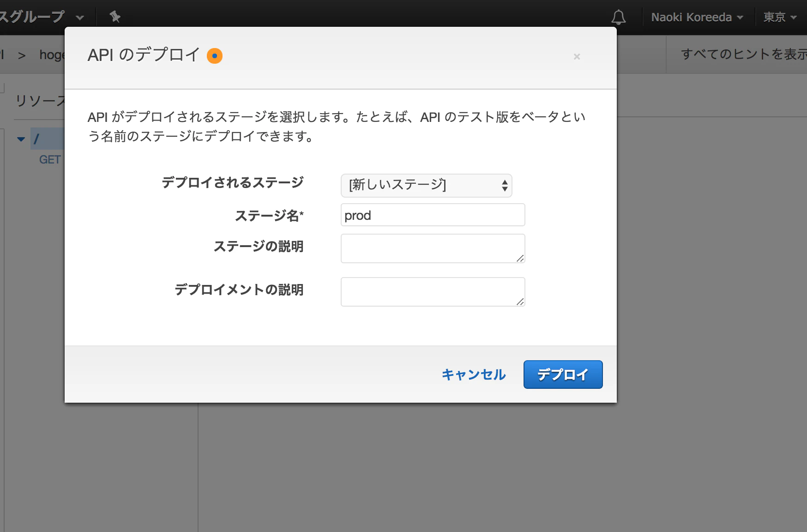The width and height of the screenshot is (807, 532).
Task: Expand the resource groups dropdown arrow
Action: pos(80,18)
